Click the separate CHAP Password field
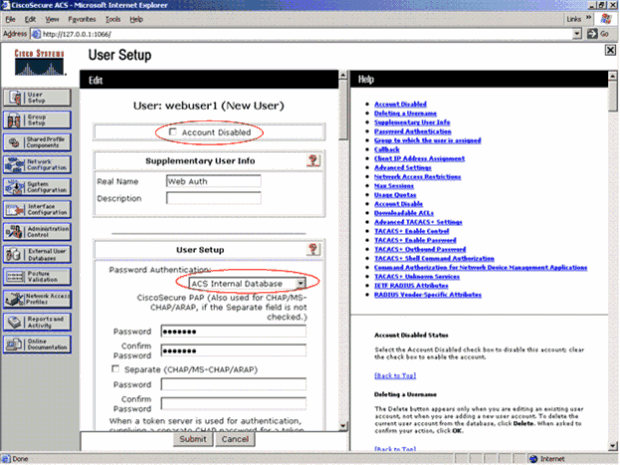The height and width of the screenshot is (465, 620). [x=233, y=384]
